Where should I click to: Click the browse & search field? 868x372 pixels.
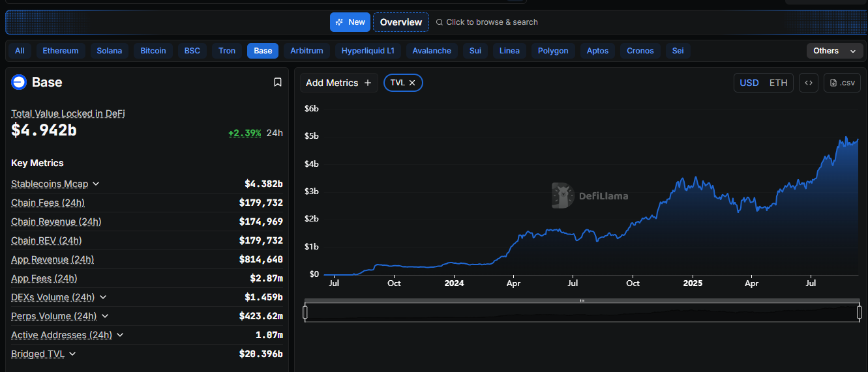coord(492,22)
